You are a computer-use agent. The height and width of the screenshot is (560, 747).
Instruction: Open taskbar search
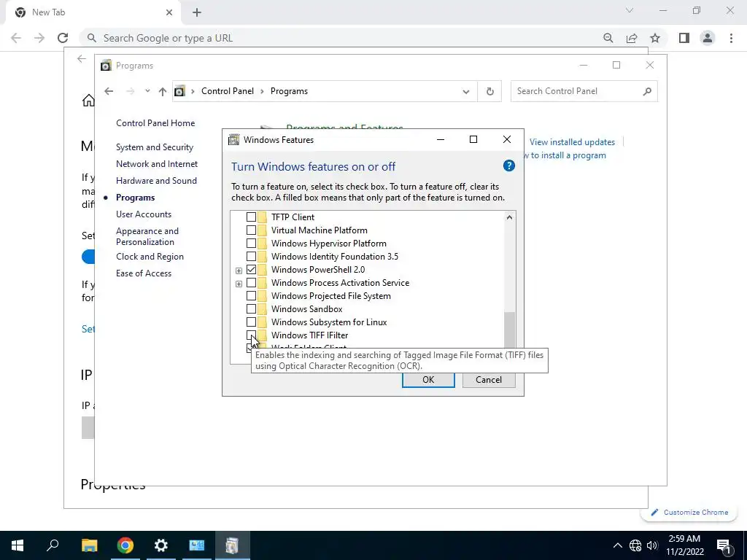[x=53, y=545]
